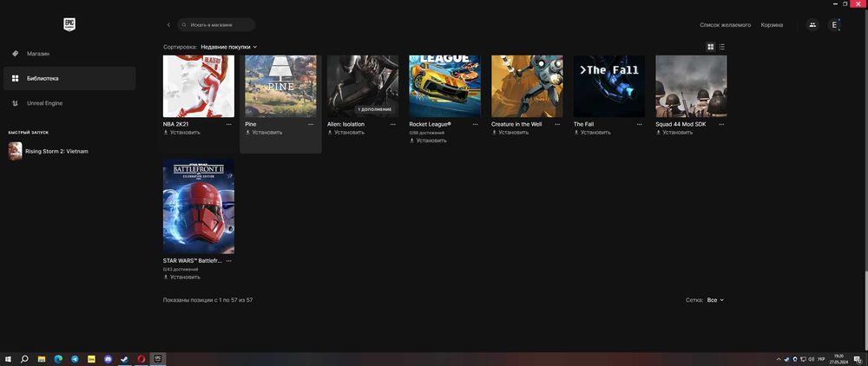The image size is (868, 366).
Task: Expand the Сетка: Все dropdown
Action: [x=715, y=300]
